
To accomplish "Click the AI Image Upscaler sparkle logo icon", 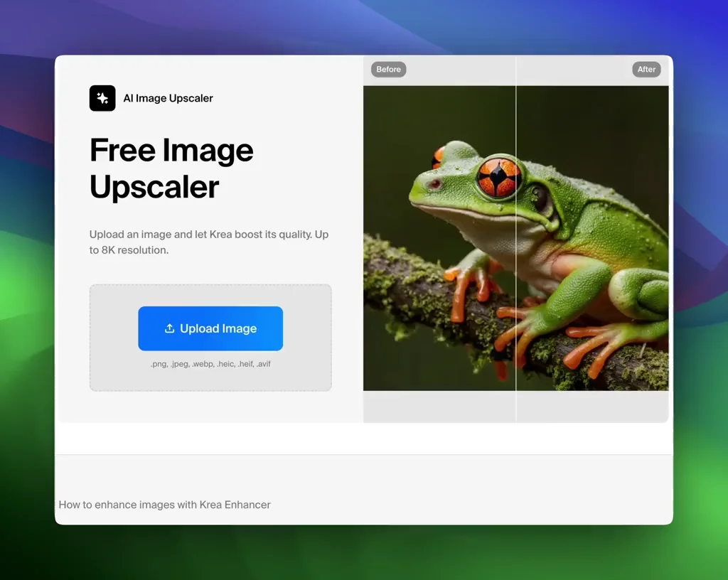I will 102,98.
